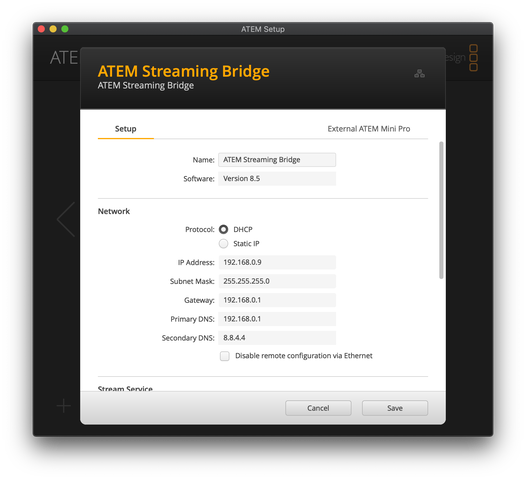Open the External ATEM Mini Pro tab
Screen dimensions: 526x480
369,129
